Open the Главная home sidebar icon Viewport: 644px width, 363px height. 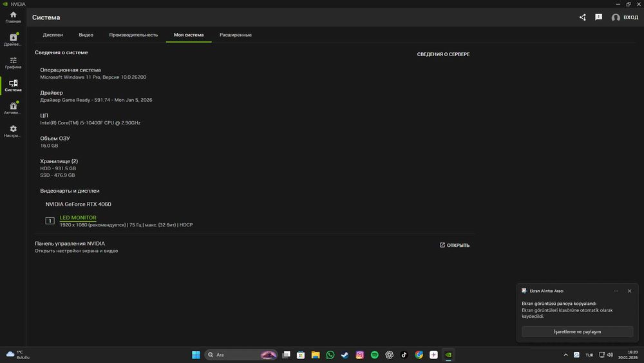13,17
